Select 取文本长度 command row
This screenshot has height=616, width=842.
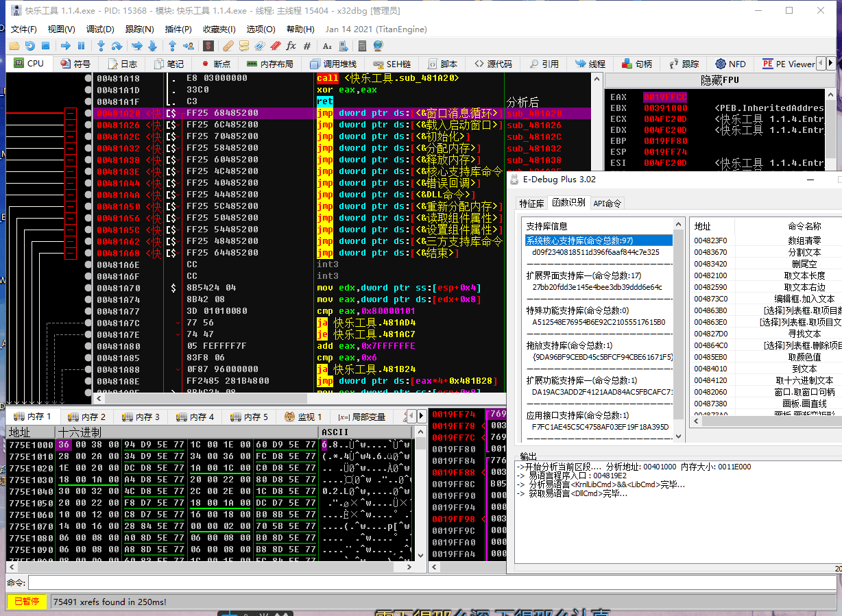click(x=766, y=275)
